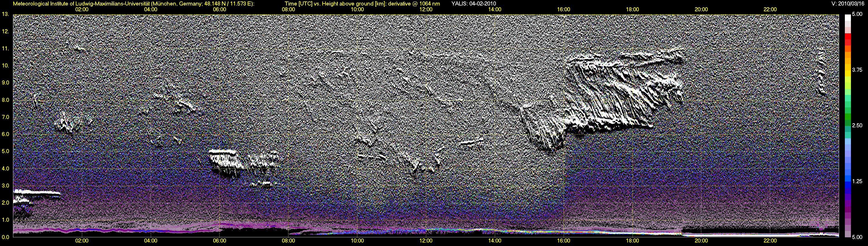Screen dimensions: 868x246
Task: Click the institute title text about Ludwig-Maximilians-Universität
Action: [x=134, y=4]
